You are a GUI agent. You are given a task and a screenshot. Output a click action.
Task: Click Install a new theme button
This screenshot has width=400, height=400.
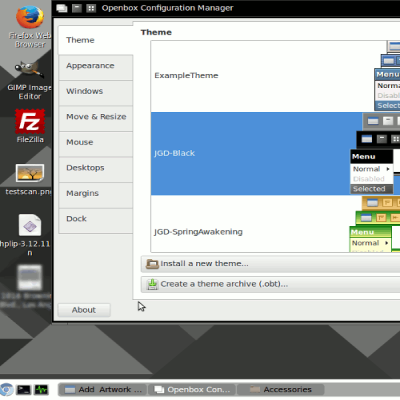click(270, 264)
